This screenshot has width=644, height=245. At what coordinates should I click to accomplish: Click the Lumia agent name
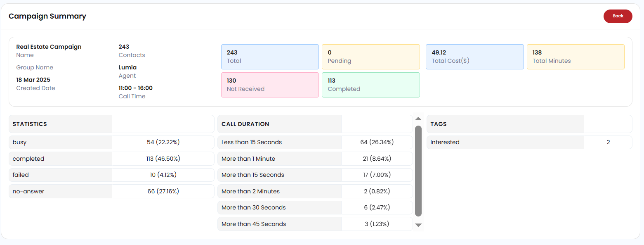click(127, 67)
